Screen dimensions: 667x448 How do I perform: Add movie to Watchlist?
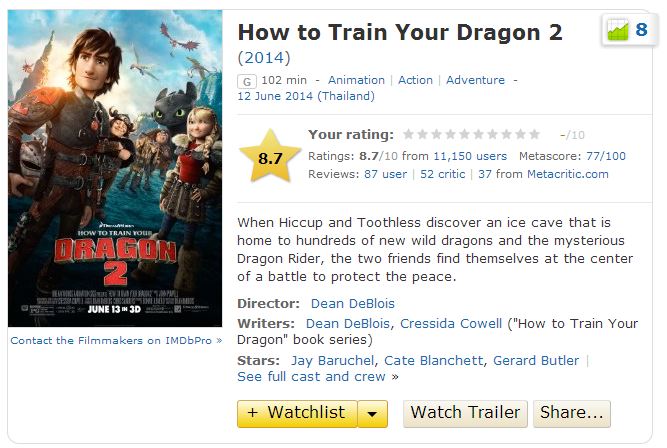coord(297,413)
